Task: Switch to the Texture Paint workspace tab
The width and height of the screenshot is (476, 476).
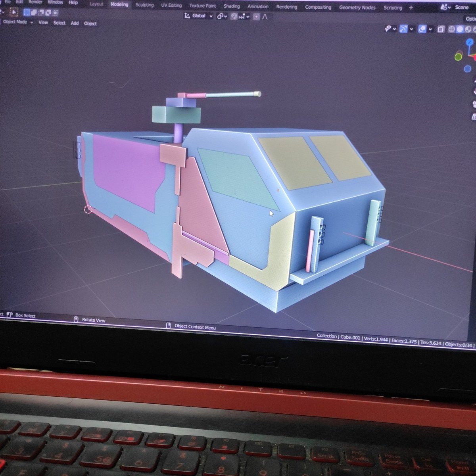Action: click(203, 6)
